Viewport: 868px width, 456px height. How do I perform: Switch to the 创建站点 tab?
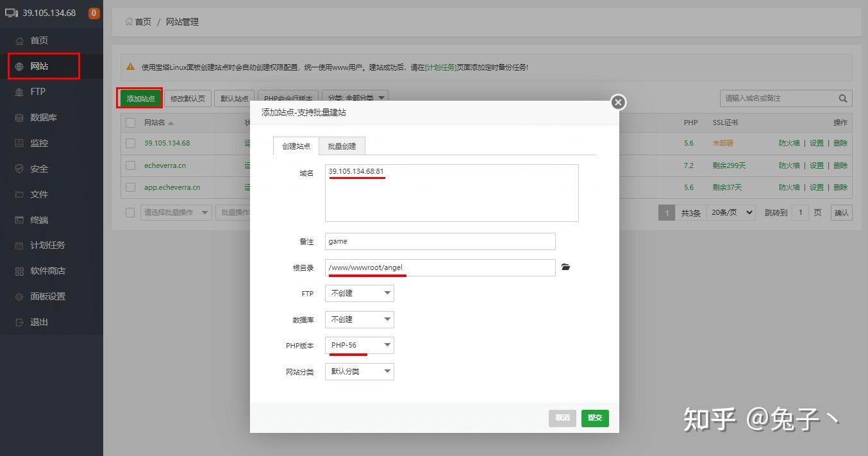click(296, 146)
